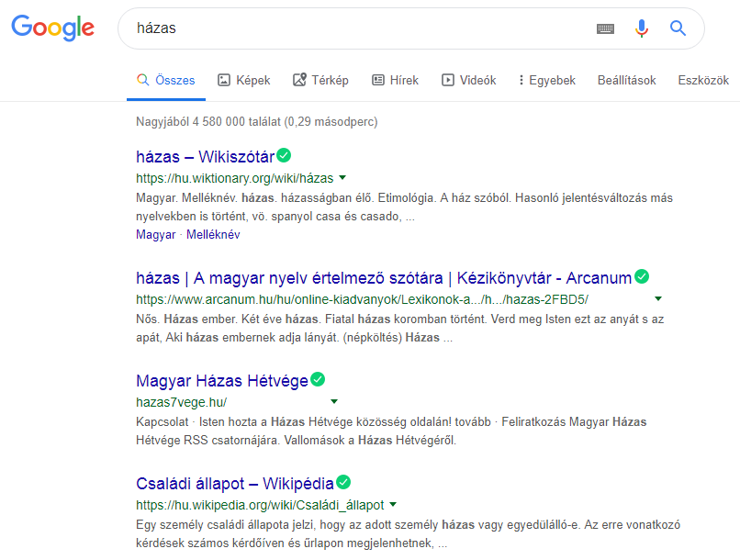This screenshot has width=740, height=560.
Task: Switch to the Képek tab
Action: pyautogui.click(x=244, y=81)
